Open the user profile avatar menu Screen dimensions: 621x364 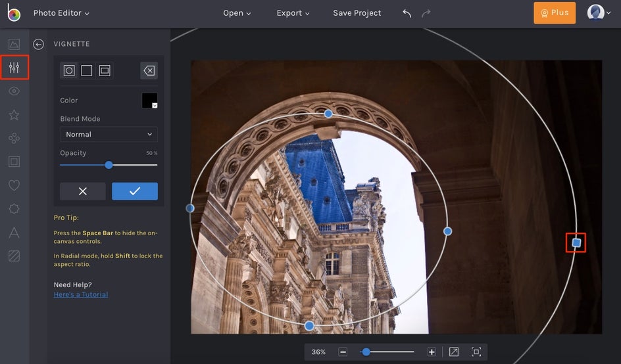coord(597,13)
